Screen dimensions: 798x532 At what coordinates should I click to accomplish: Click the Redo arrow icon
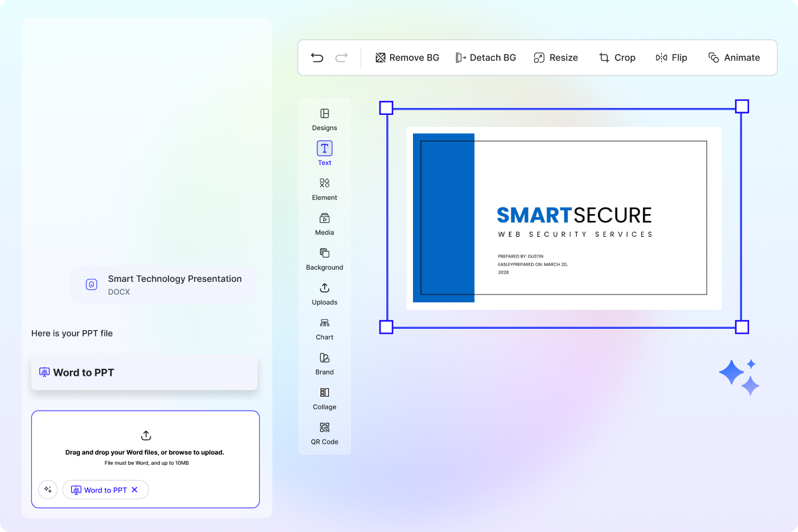coord(341,58)
